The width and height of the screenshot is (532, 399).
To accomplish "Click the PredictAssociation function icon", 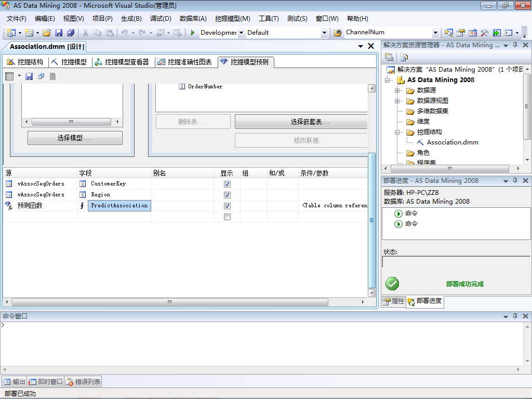I will click(82, 206).
